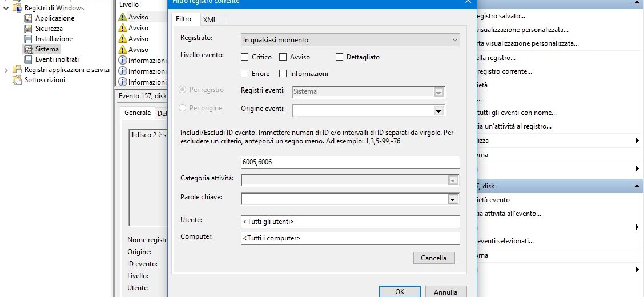Click the Livello column header

pos(129,5)
